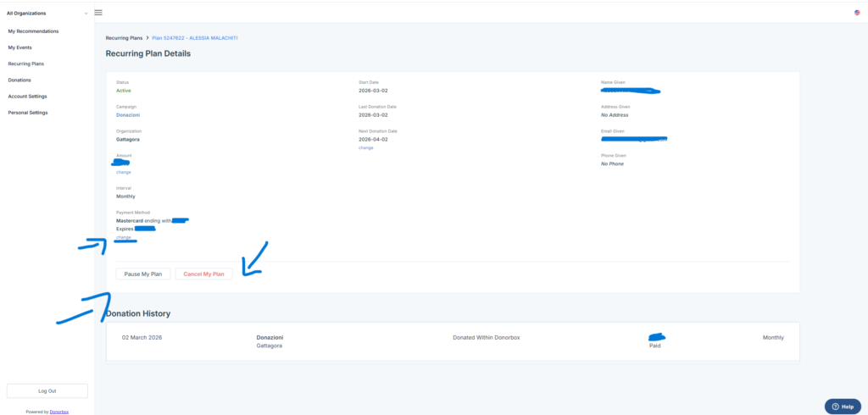Click the Recurring Plans breadcrumb
The image size is (868, 415).
point(124,38)
